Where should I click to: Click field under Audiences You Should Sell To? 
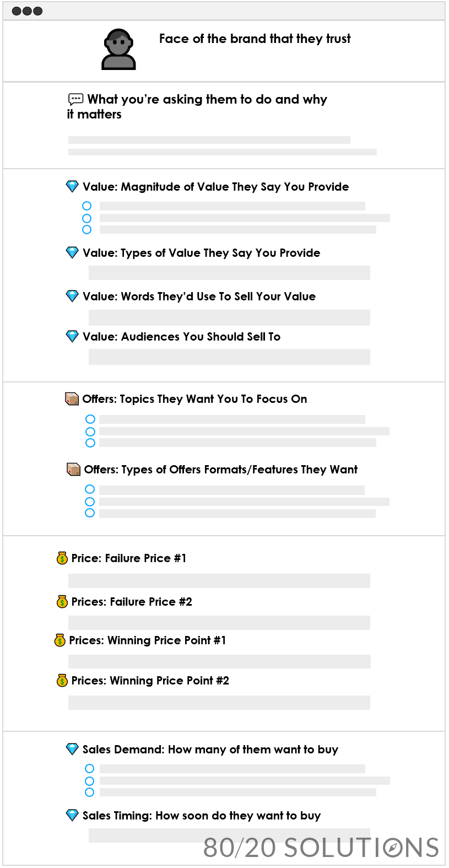229,357
